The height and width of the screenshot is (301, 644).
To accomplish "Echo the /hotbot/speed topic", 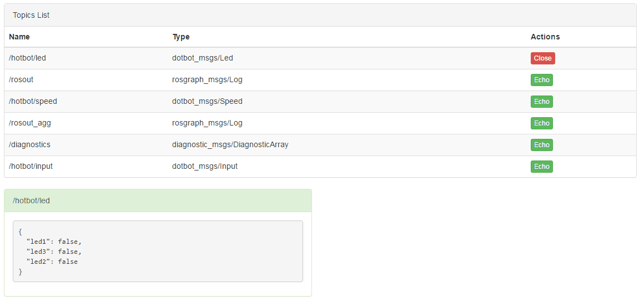I will tap(541, 102).
